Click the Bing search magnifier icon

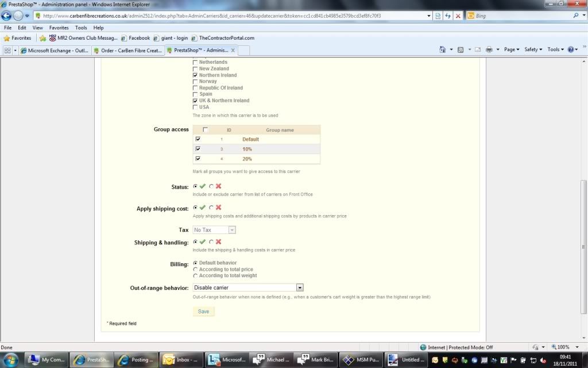[x=576, y=16]
